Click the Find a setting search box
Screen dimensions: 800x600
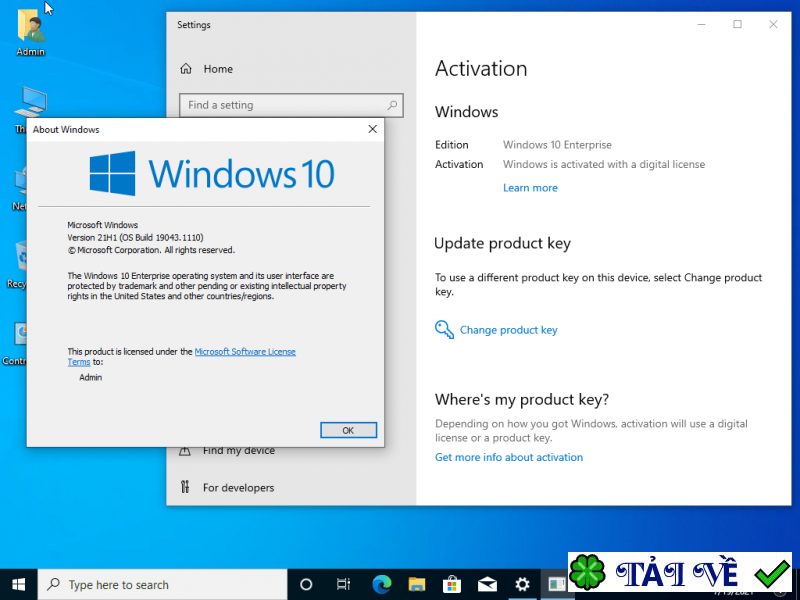(x=290, y=104)
